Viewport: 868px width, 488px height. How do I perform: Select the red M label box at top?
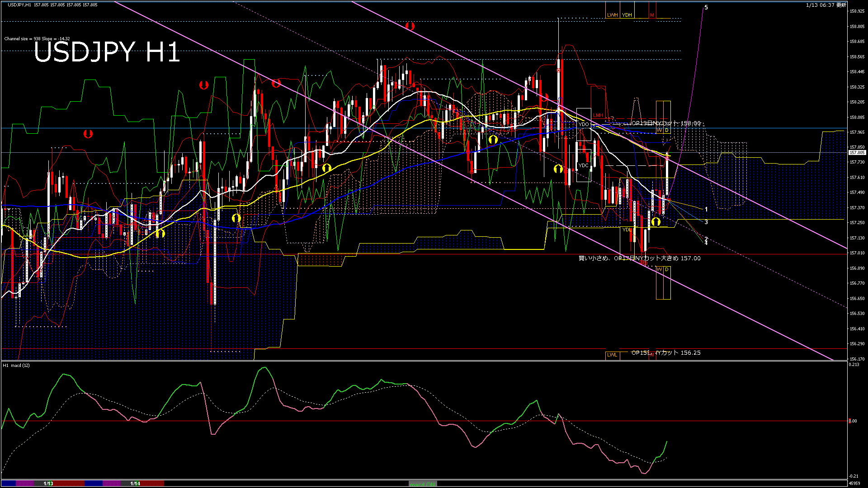tap(652, 15)
